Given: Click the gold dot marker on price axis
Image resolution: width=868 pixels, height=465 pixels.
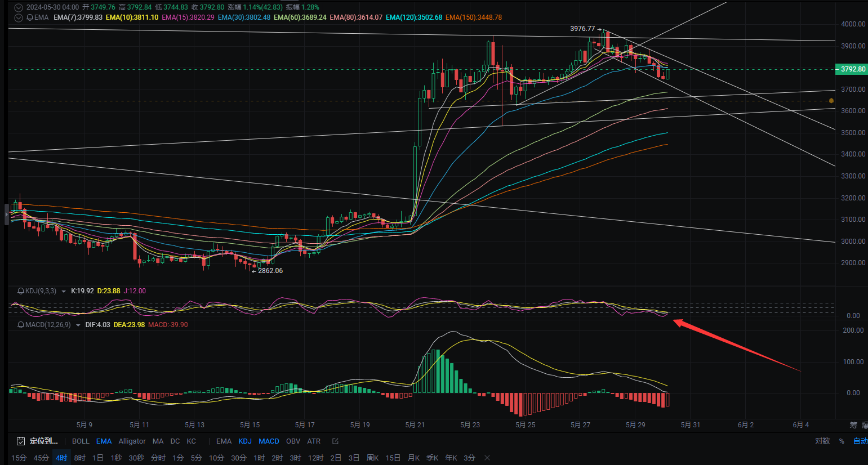Looking at the screenshot, I should (831, 101).
